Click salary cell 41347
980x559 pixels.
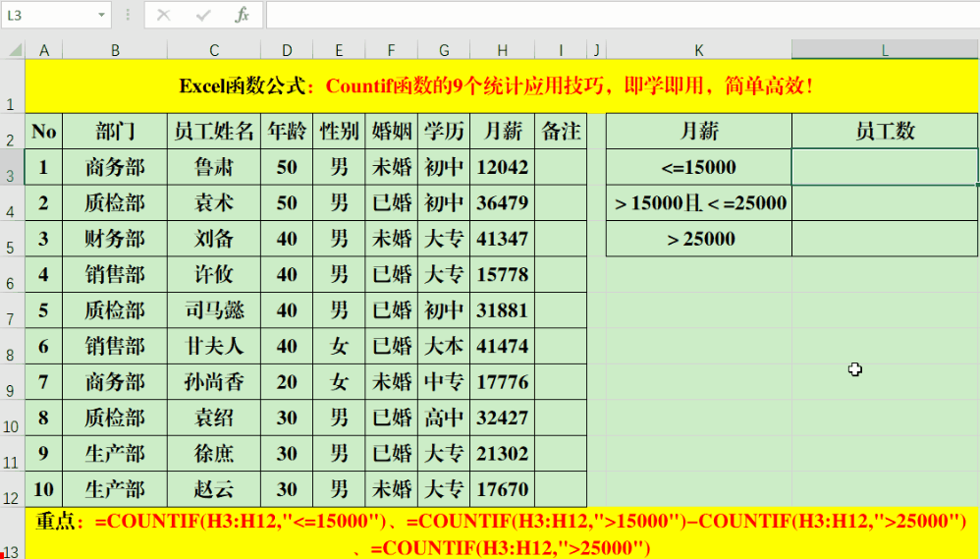pyautogui.click(x=503, y=239)
